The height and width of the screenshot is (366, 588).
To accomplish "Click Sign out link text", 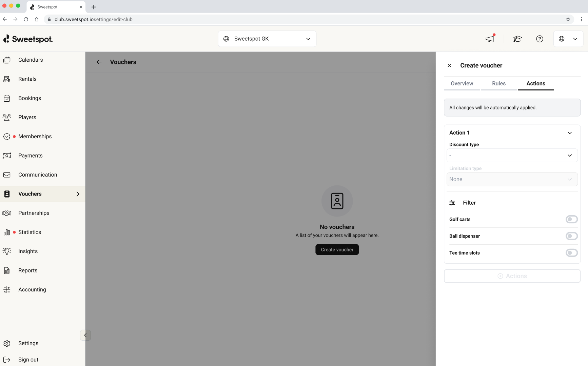I will tap(28, 360).
